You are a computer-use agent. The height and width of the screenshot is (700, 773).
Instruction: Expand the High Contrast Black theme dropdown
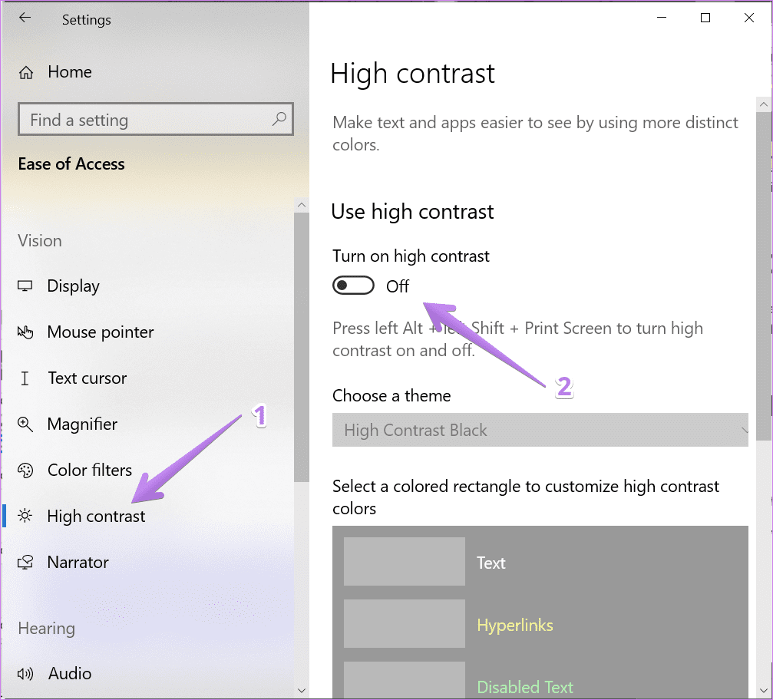click(540, 430)
